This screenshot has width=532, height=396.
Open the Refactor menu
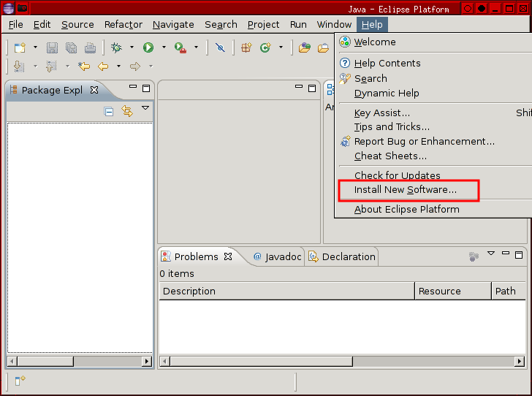tap(123, 25)
